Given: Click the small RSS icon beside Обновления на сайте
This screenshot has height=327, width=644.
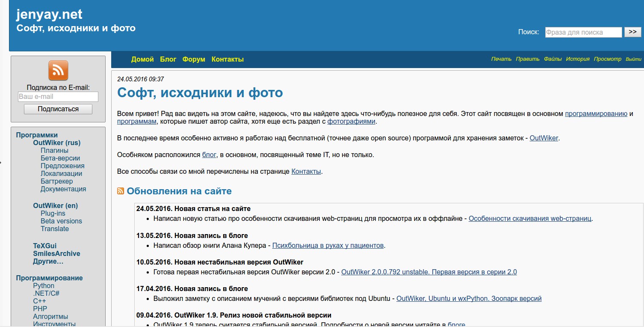Looking at the screenshot, I should [x=121, y=191].
